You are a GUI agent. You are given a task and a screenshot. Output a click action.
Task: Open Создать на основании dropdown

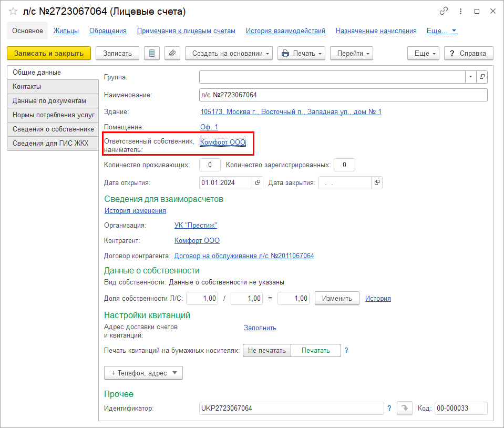pyautogui.click(x=229, y=54)
